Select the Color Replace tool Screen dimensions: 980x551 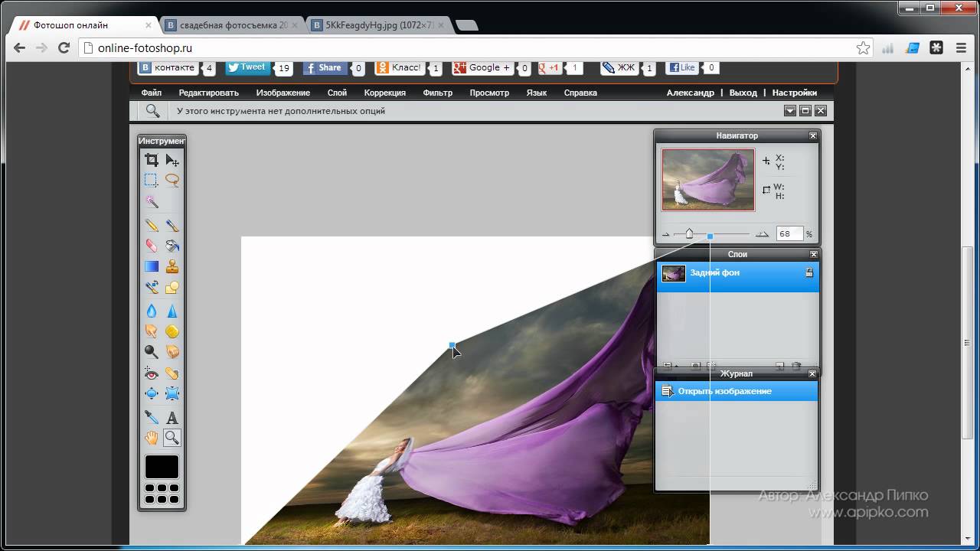(152, 287)
